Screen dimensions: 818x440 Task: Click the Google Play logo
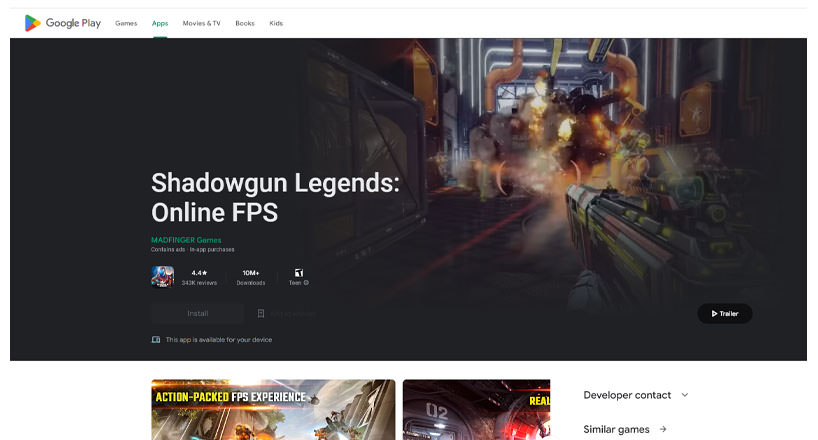pyautogui.click(x=63, y=23)
